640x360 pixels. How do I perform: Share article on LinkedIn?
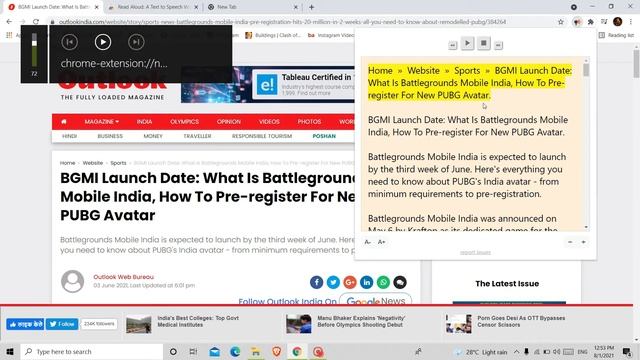pyautogui.click(x=367, y=282)
